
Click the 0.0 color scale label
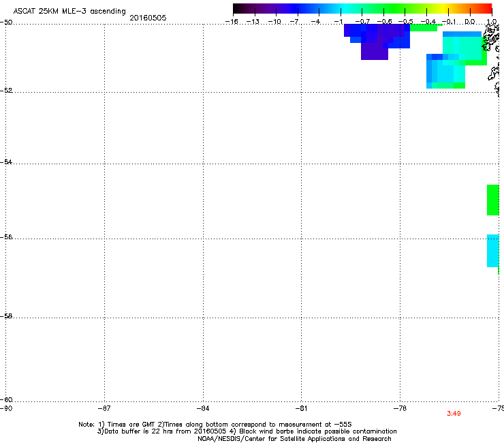point(470,22)
